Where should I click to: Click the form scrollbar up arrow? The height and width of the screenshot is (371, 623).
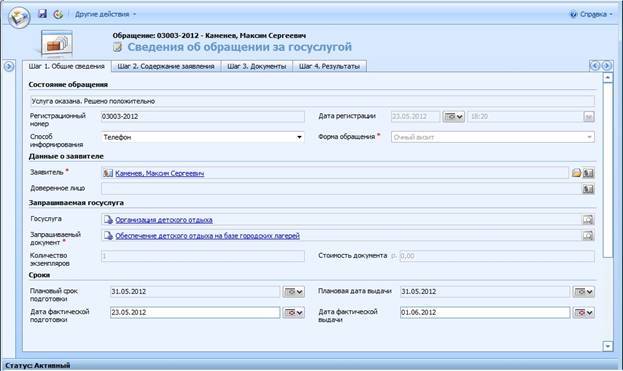(608, 78)
